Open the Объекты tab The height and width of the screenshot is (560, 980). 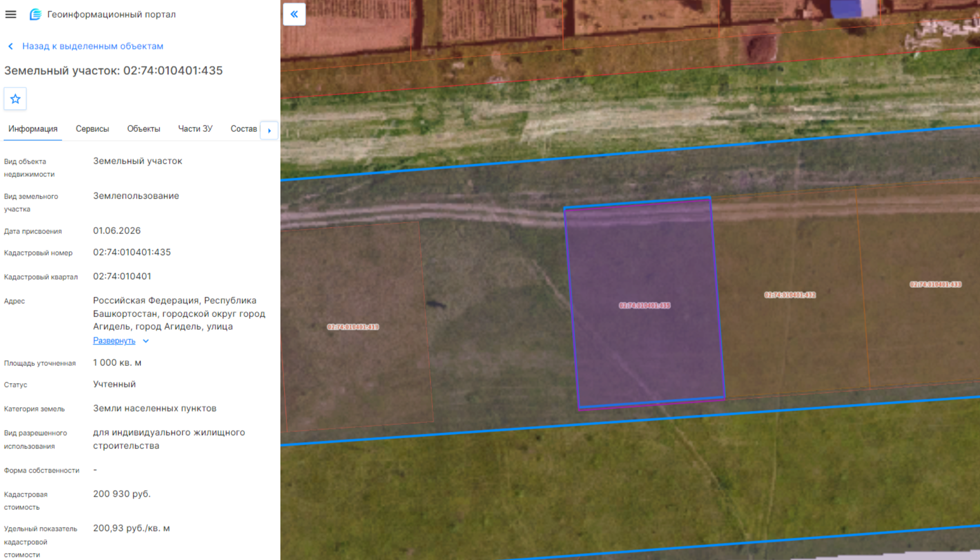[143, 129]
